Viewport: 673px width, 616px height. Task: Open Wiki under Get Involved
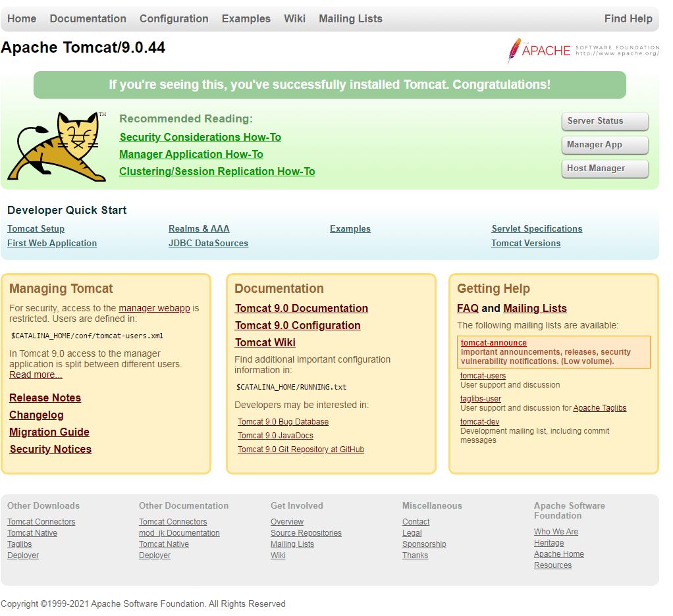tap(278, 555)
